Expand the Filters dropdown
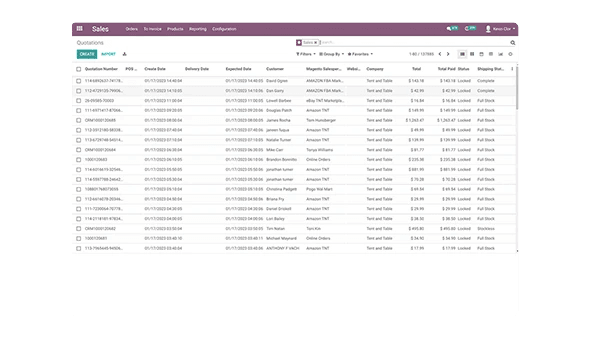The width and height of the screenshot is (590, 360). click(x=306, y=54)
